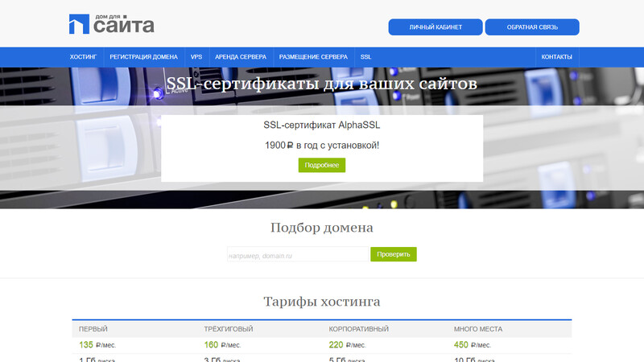Click the 220 ₽/мес price
Screen dimensions: 644x362
348,345
